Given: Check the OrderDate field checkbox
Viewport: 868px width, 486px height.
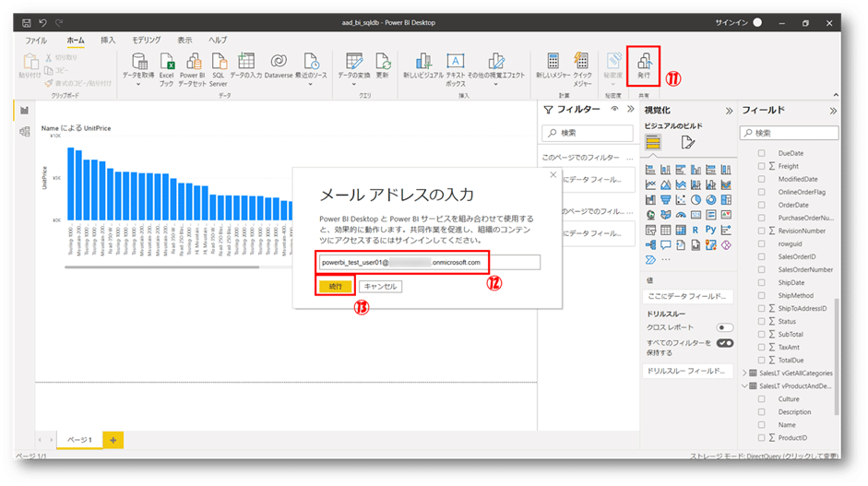Looking at the screenshot, I should point(762,205).
